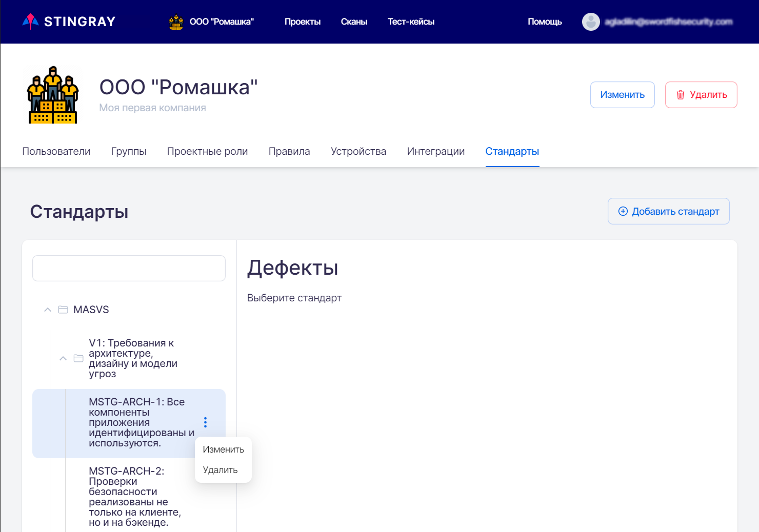Switch to the Пользователи tab
This screenshot has height=532, width=759.
[56, 151]
